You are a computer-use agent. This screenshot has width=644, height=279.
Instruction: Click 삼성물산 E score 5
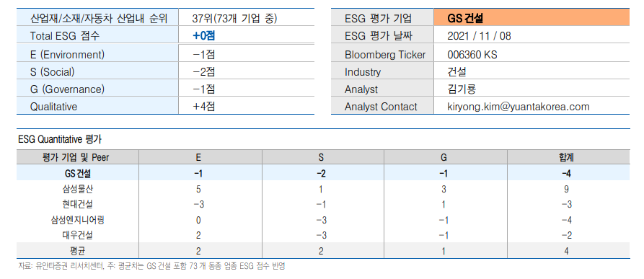[x=199, y=190]
